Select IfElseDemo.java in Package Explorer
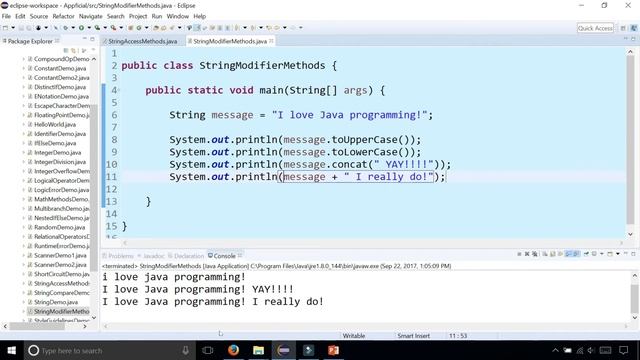Viewport: 640px width, 360px height. (55, 143)
